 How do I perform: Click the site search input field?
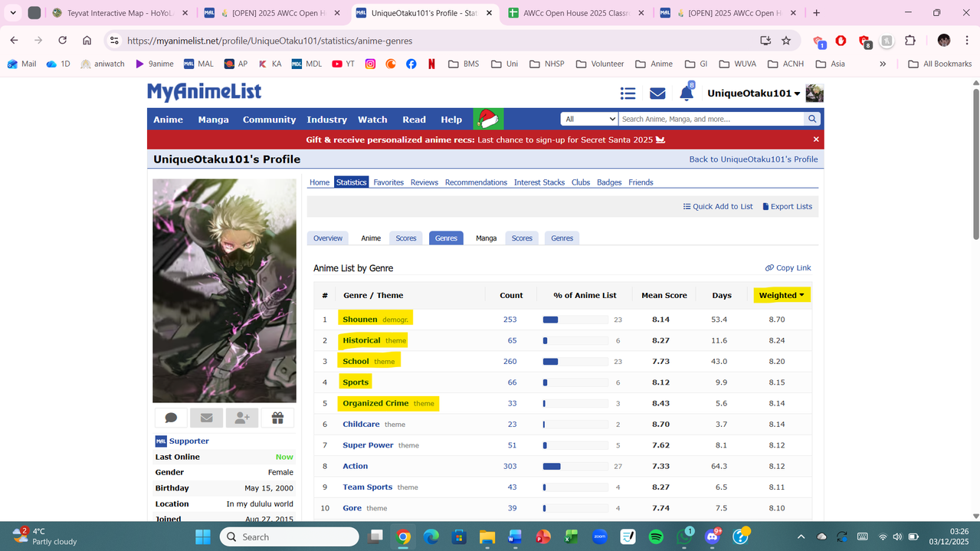[x=711, y=119]
